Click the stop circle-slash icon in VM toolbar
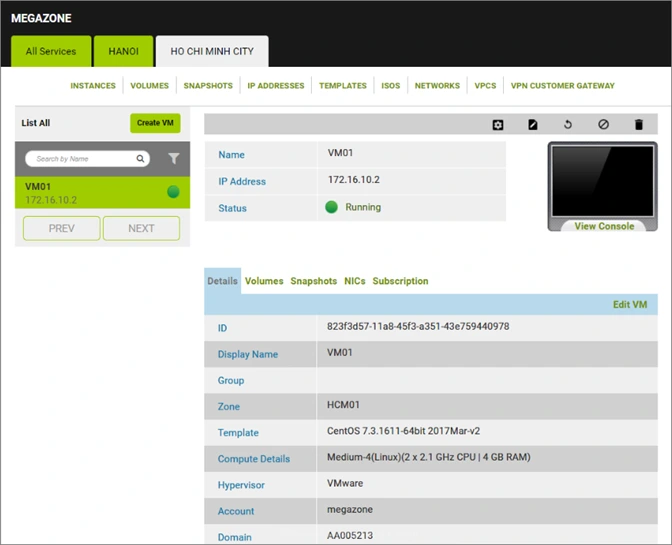The width and height of the screenshot is (672, 545). tap(603, 125)
